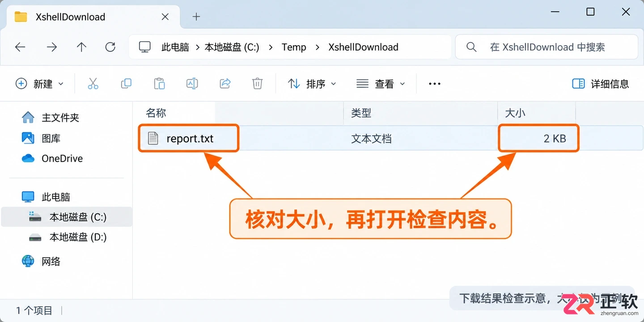Open the 查看 view dropdown
Image resolution: width=644 pixels, height=322 pixels.
[381, 84]
